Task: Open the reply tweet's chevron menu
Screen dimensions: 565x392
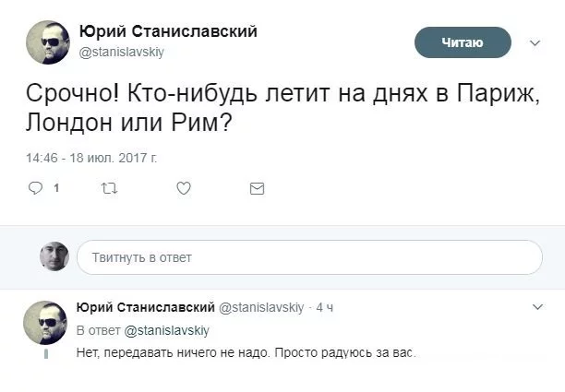Action: (538, 306)
